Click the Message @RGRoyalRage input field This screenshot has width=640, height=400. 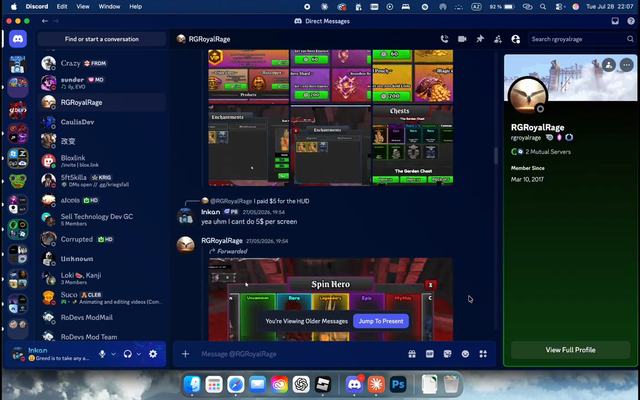coord(300,354)
